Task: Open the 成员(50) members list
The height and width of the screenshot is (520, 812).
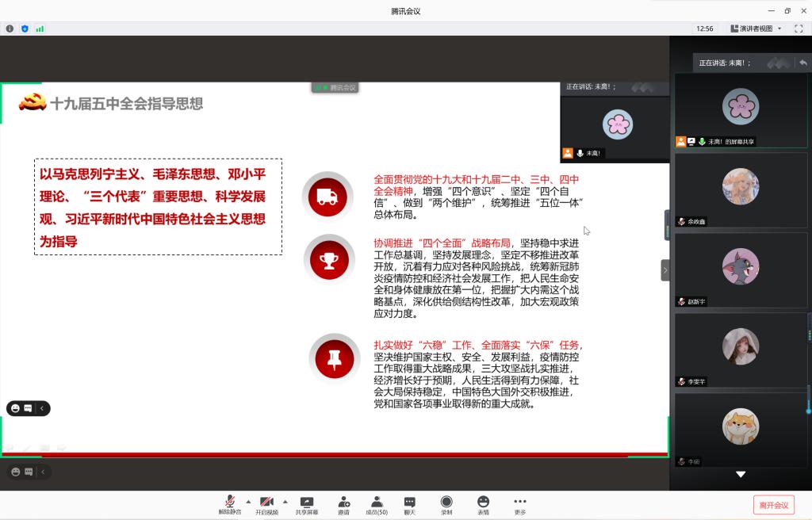Action: pos(377,505)
